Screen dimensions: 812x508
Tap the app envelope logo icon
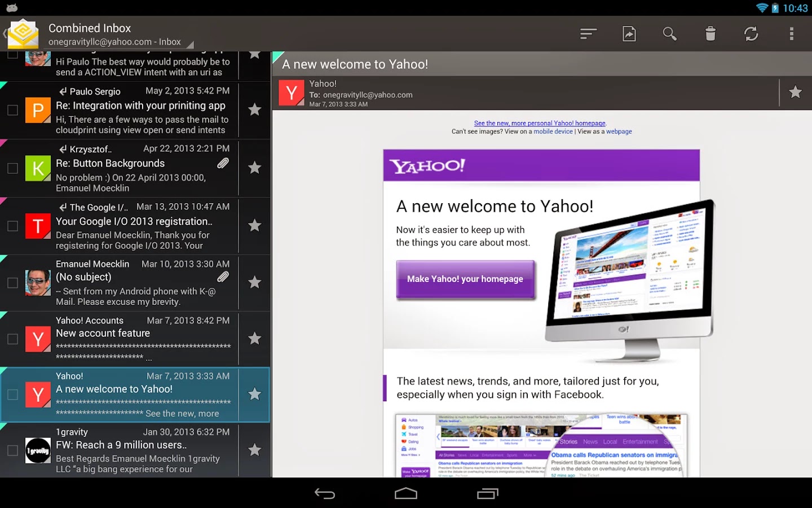23,33
